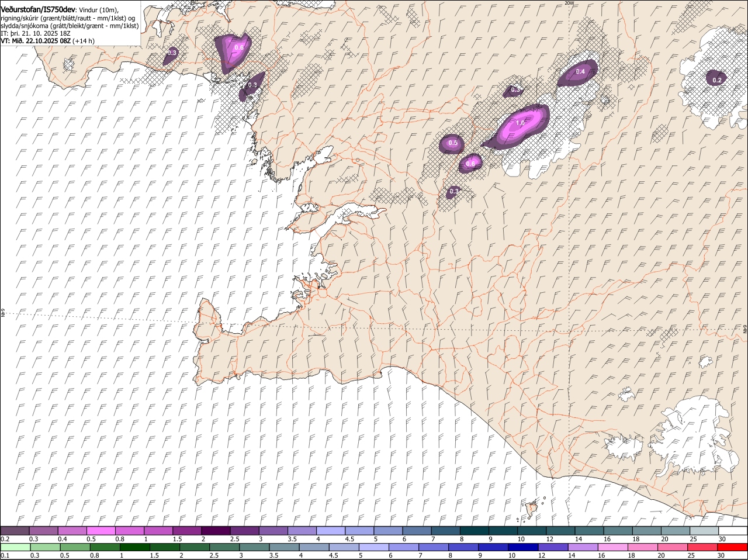Pick the light pink 16–18 swatch in the rain legend row

612,547
